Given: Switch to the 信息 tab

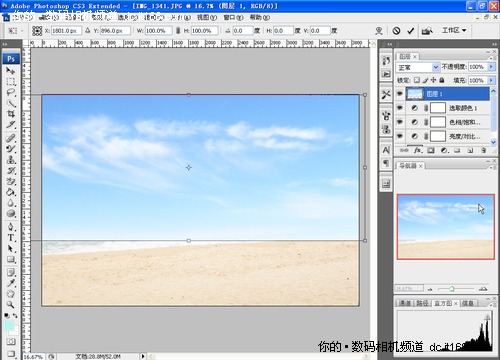Looking at the screenshot, I should coord(468,303).
